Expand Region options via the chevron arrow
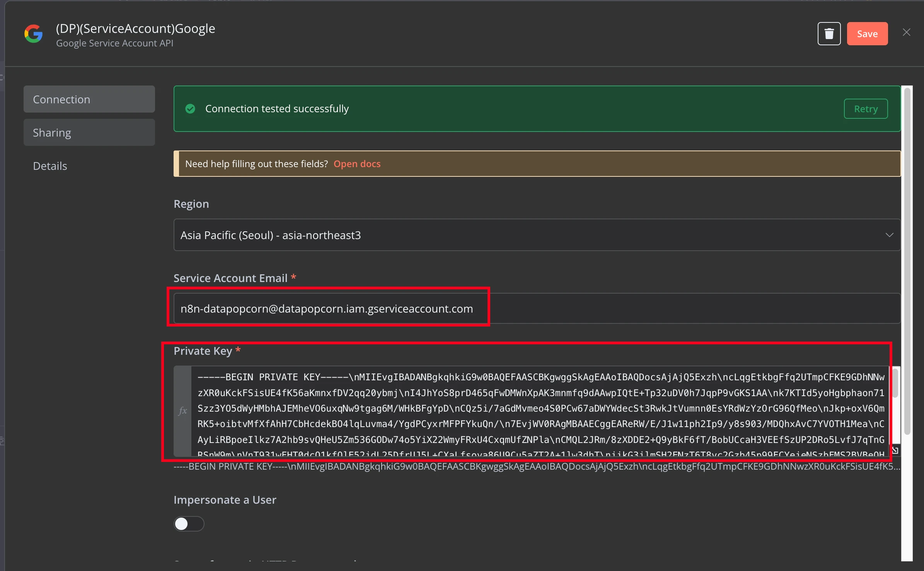Viewport: 924px width, 571px height. click(889, 235)
